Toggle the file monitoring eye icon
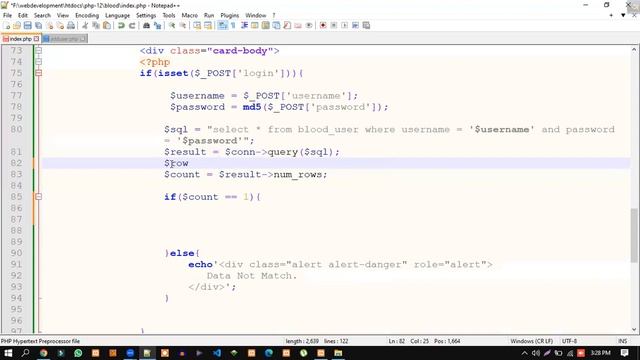The image size is (640, 360). click(x=309, y=26)
